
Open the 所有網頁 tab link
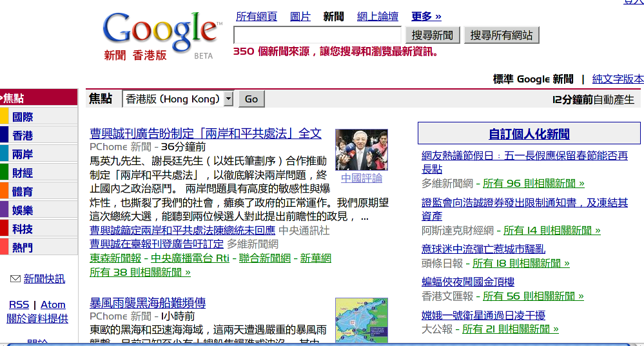coord(257,16)
